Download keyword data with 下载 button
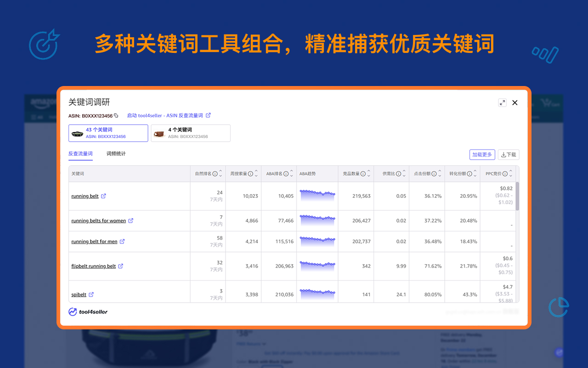Image resolution: width=588 pixels, height=368 pixels. 509,155
